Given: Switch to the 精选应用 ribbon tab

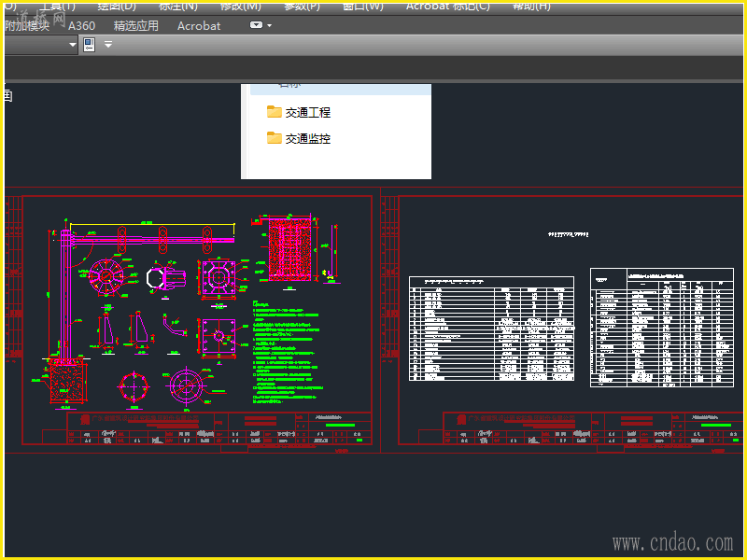Looking at the screenshot, I should pyautogui.click(x=136, y=26).
